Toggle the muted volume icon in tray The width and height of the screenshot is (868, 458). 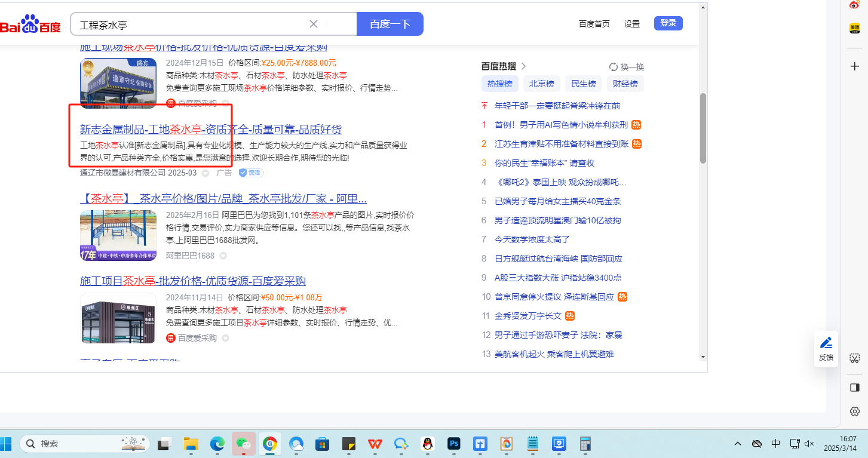pos(809,444)
